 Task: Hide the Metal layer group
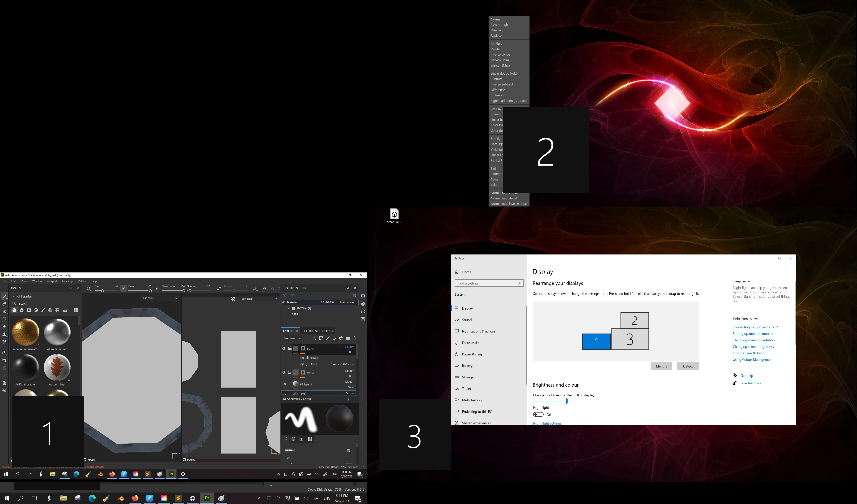pos(284,349)
